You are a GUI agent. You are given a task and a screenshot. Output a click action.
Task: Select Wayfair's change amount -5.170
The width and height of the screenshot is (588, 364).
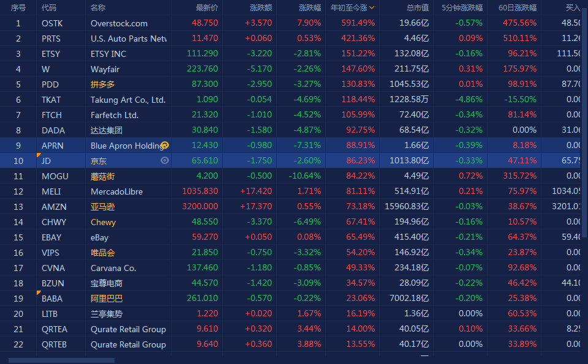[260, 69]
